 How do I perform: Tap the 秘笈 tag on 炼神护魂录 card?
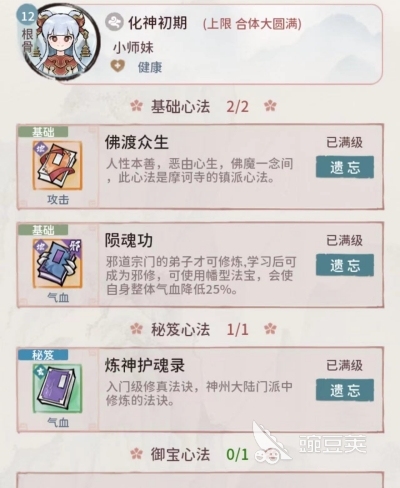pos(43,355)
